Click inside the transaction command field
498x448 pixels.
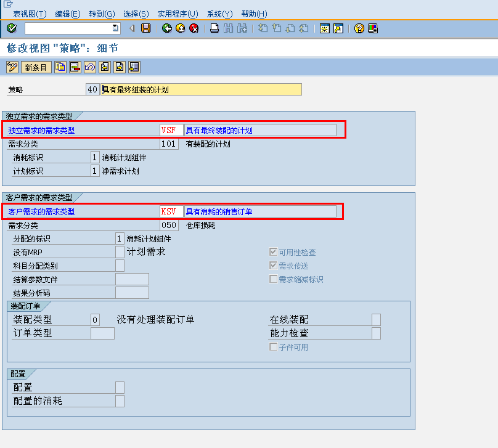[68, 28]
